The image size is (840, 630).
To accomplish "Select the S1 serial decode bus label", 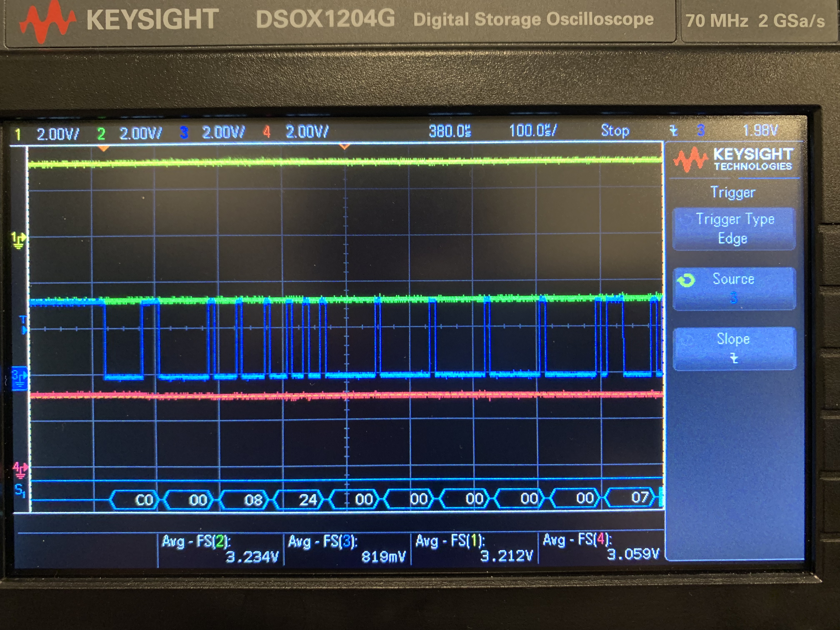I will [x=20, y=491].
